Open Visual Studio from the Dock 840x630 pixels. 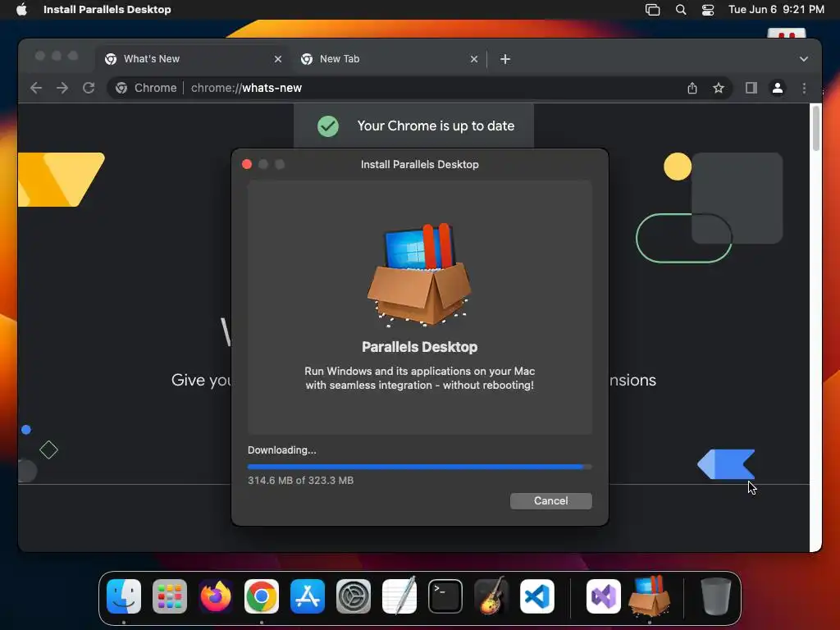tap(604, 596)
